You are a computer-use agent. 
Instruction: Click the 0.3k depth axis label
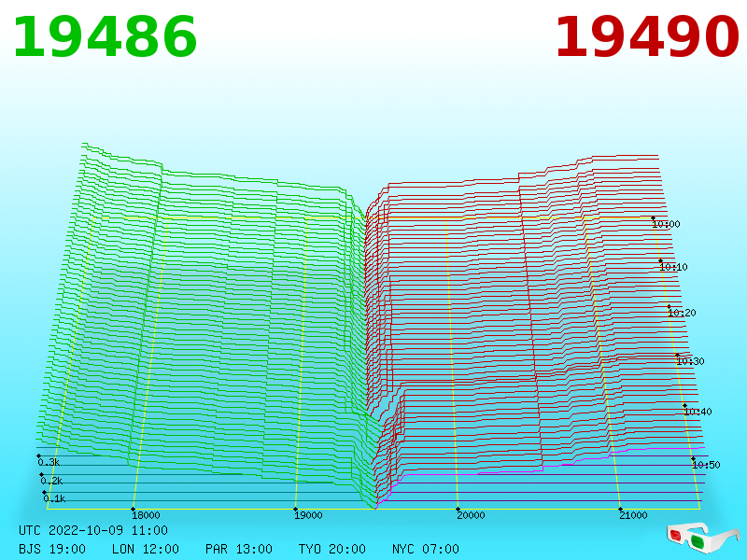(49, 462)
